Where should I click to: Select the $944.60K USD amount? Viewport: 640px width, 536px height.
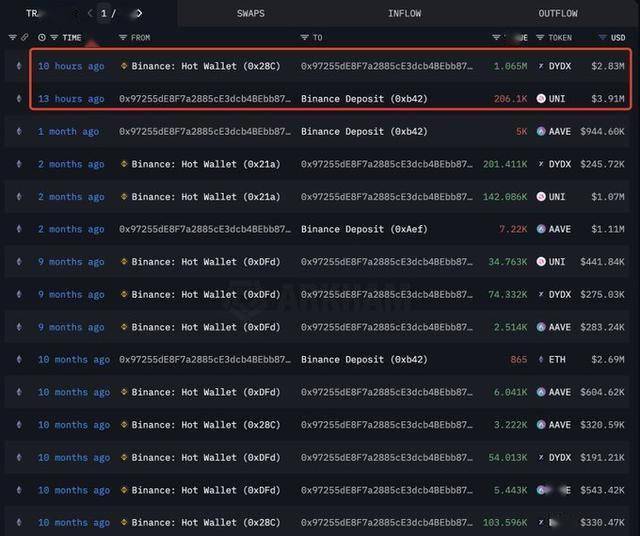tap(602, 131)
